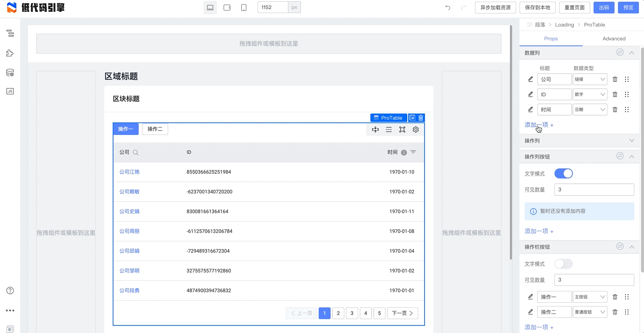Open the data source panel icon
Screen dimensions: 644x333
pyautogui.click(x=10, y=73)
